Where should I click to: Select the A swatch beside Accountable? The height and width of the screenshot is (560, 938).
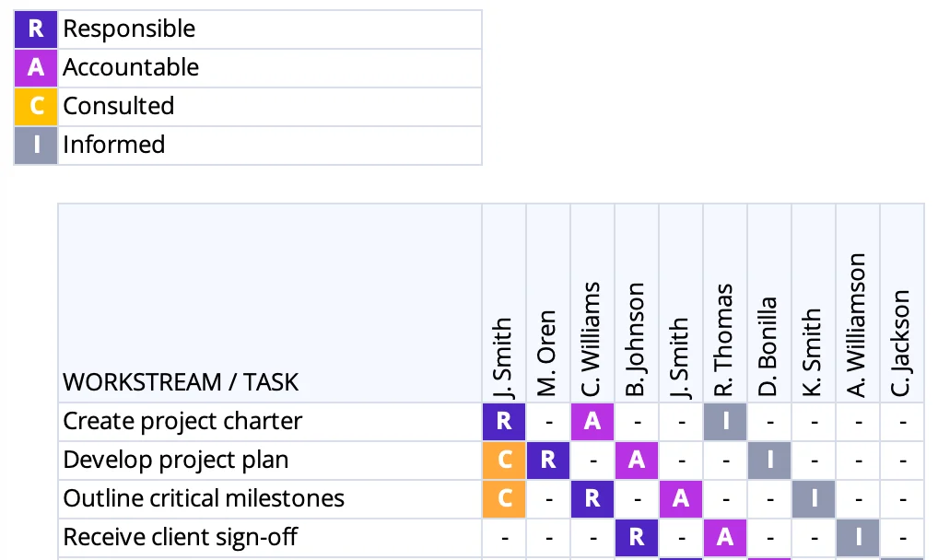(x=36, y=68)
